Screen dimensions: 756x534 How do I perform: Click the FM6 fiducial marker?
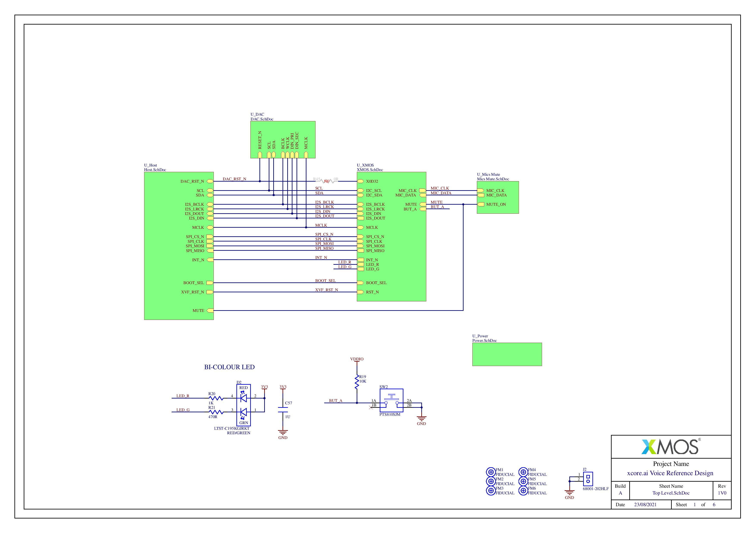523,490
